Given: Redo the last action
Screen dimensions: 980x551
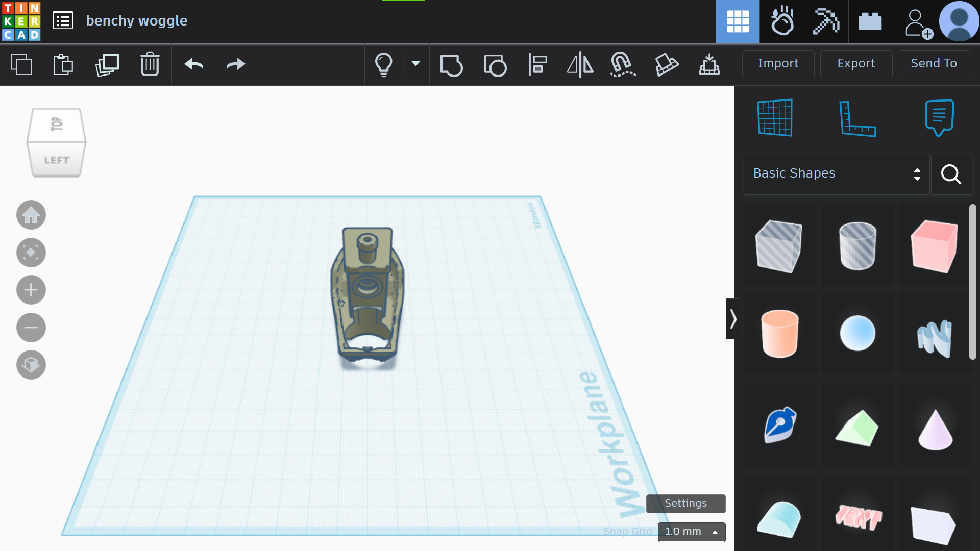Looking at the screenshot, I should [x=236, y=64].
